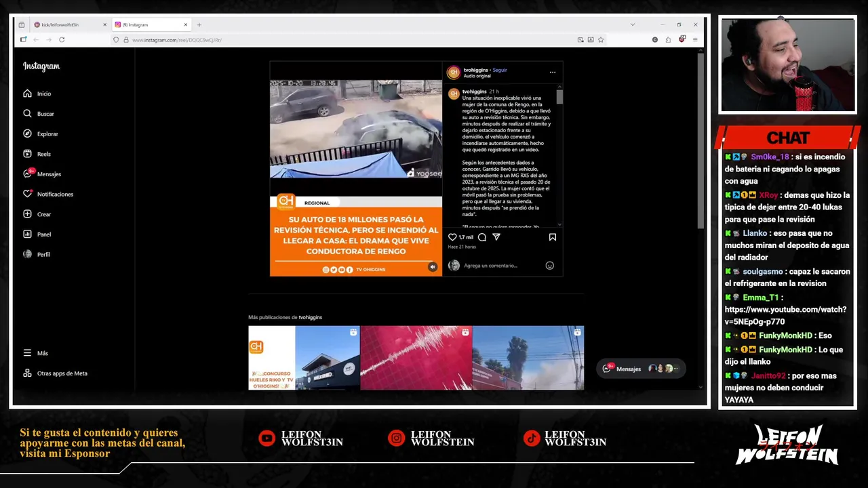
Task: Open comments via speech bubble icon
Action: 481,237
